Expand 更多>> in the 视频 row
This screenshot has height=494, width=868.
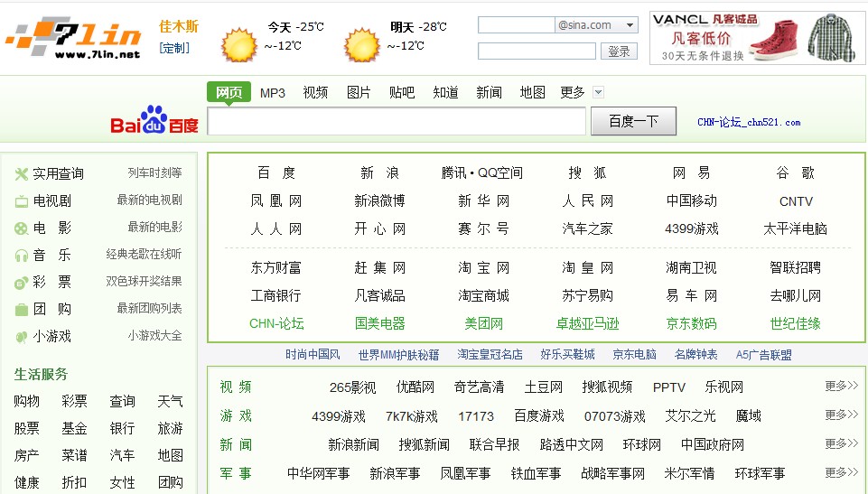tap(841, 386)
